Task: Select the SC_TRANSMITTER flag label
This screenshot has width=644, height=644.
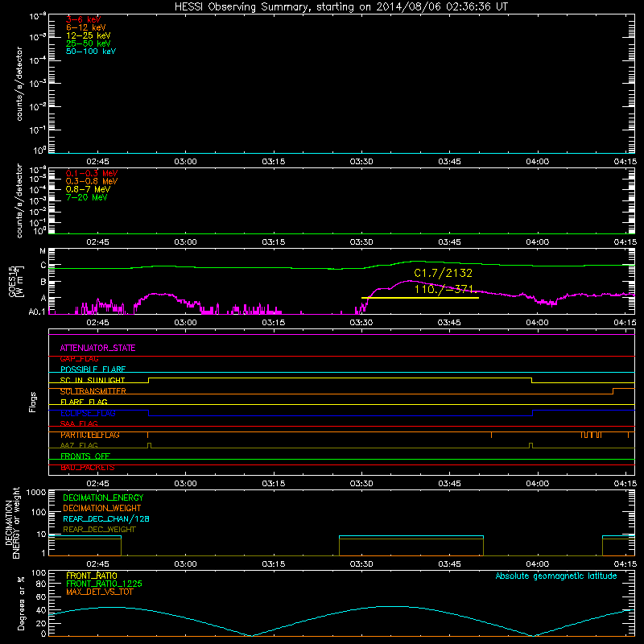Action: point(93,391)
